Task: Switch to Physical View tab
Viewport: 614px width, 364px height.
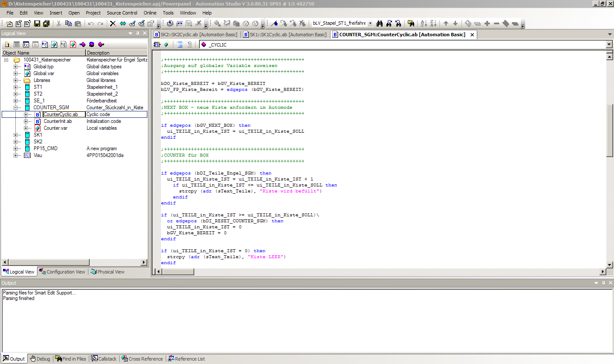Action: (x=108, y=272)
